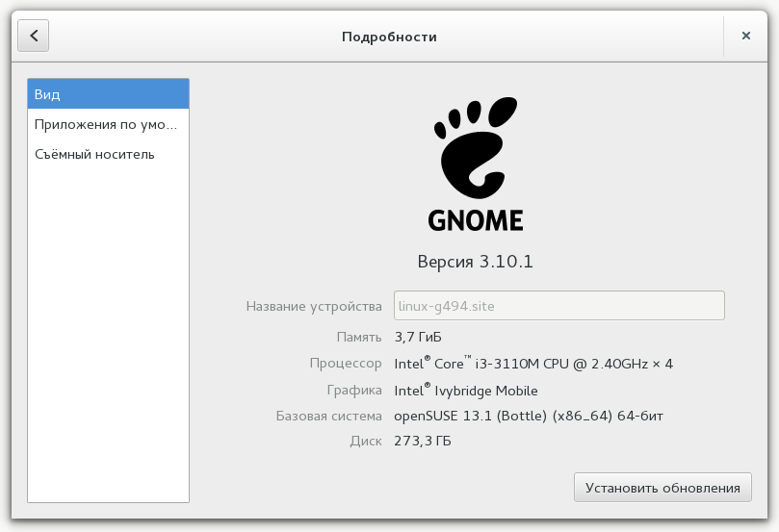Select the Вид sidebar item
The height and width of the screenshot is (532, 779).
pos(108,93)
